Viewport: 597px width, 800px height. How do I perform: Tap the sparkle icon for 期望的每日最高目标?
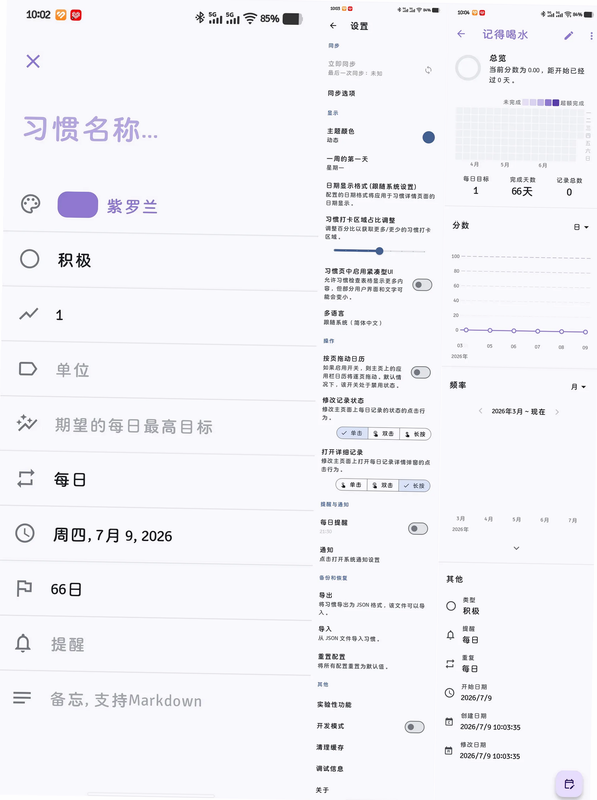[x=27, y=423]
